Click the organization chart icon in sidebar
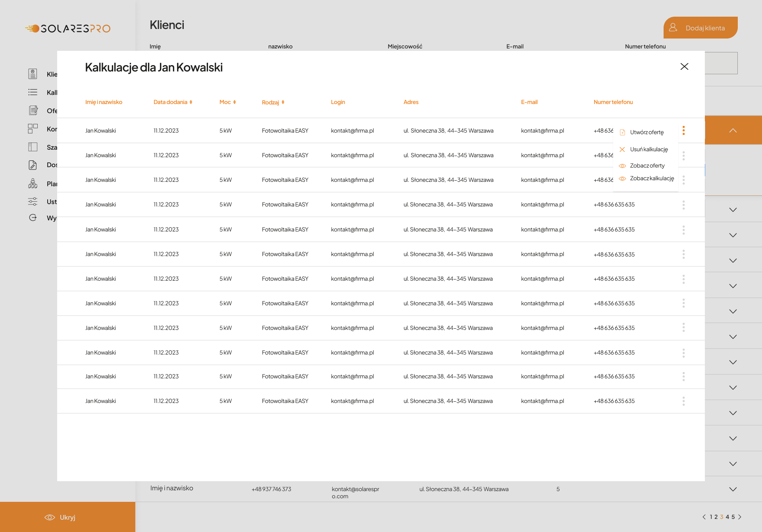This screenshot has width=762, height=532. point(33,183)
